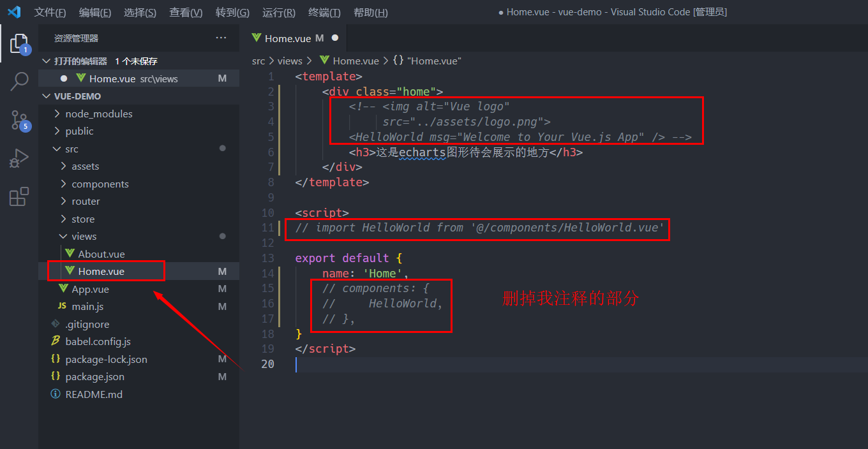This screenshot has width=868, height=449.
Task: Open the Explorer view in activity bar
Action: [x=19, y=43]
